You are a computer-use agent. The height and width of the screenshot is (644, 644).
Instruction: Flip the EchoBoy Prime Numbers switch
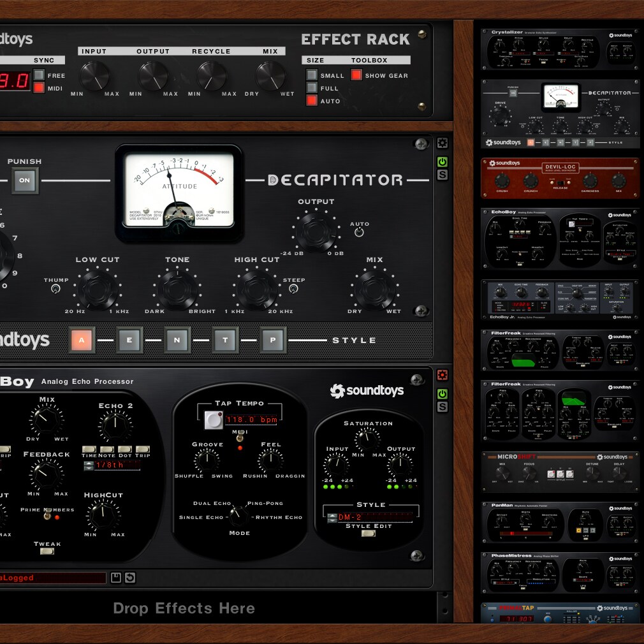tap(48, 513)
